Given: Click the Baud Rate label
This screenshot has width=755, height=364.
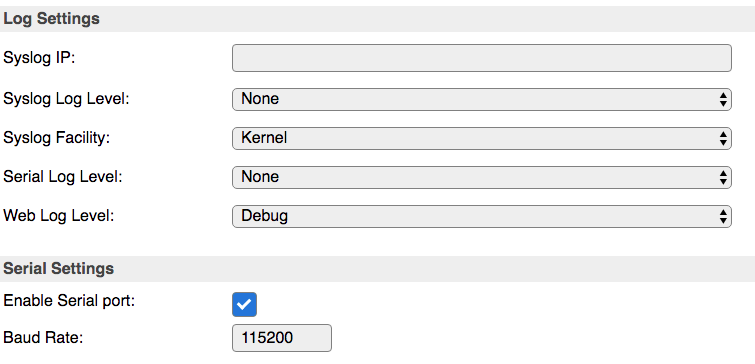Looking at the screenshot, I should (43, 338).
